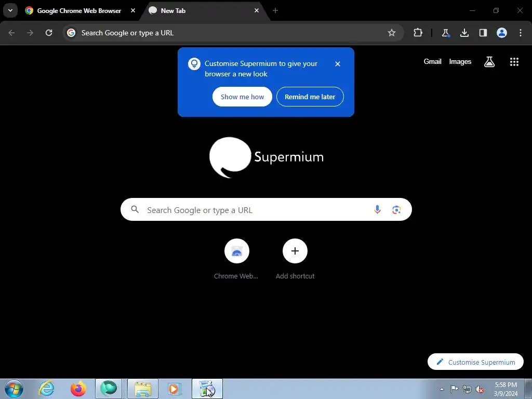Click the Remind me later button

click(310, 97)
